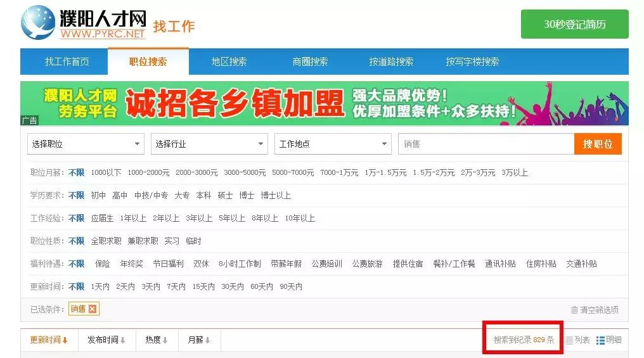Filter benefits by 带薪年假
Screen dimensions: 644x358
(287, 264)
